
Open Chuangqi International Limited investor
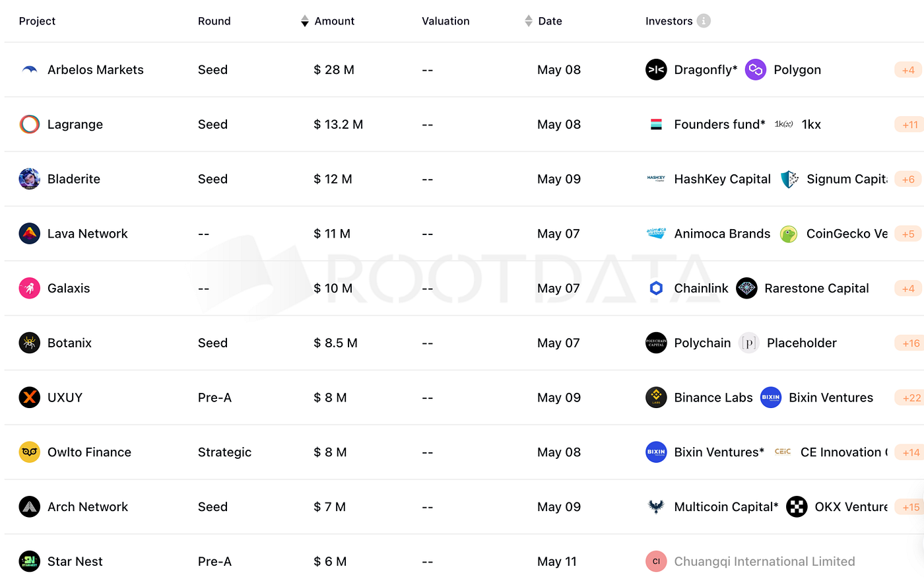pyautogui.click(x=764, y=561)
